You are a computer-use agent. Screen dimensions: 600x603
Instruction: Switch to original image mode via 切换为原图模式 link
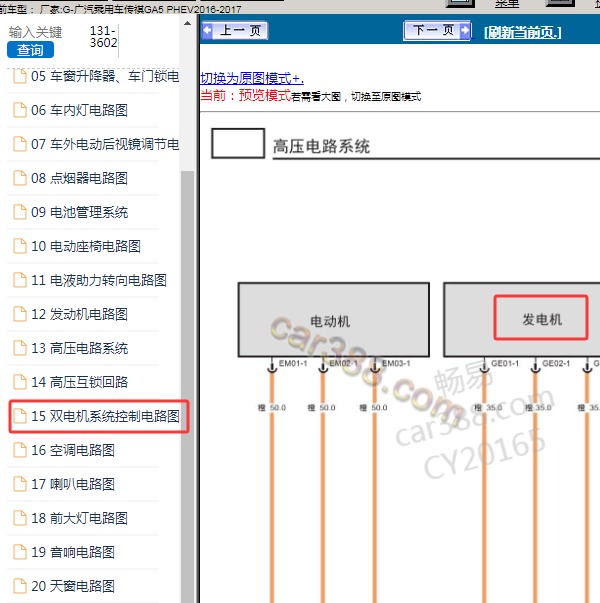tap(252, 78)
